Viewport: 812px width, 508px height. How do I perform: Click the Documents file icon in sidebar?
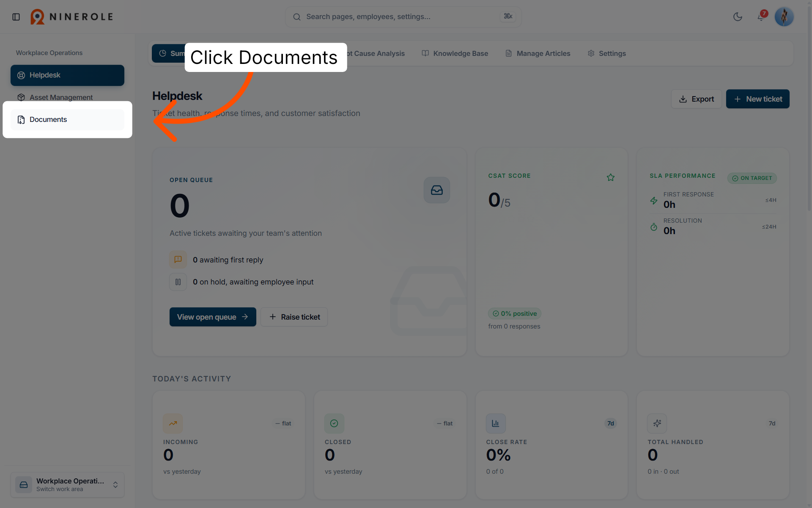pyautogui.click(x=21, y=120)
